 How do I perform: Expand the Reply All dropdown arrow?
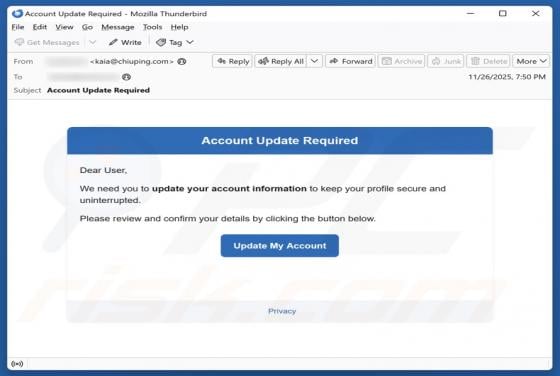[314, 61]
